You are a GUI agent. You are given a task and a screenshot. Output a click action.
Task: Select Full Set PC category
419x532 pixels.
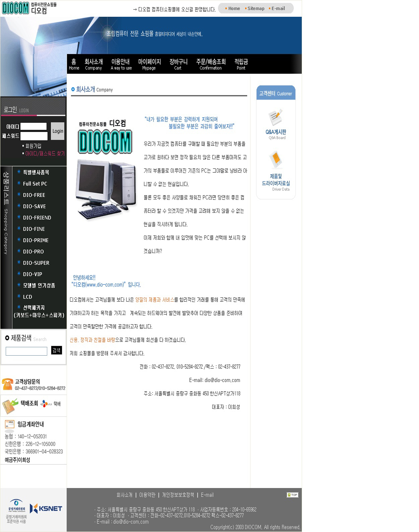35,183
